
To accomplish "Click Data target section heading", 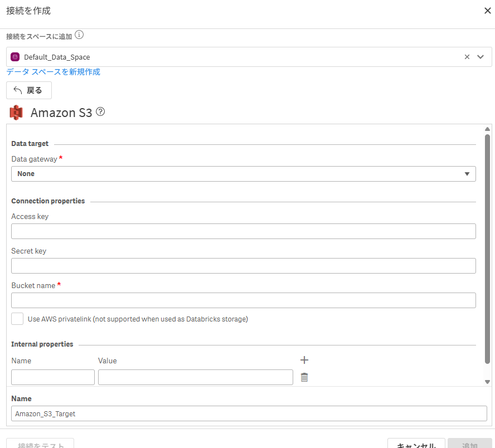I will tap(30, 144).
